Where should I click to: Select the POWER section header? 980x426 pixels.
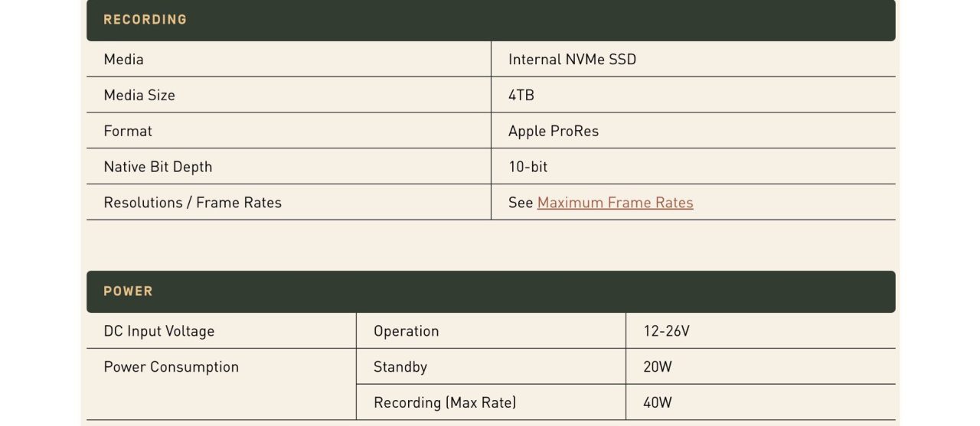491,291
